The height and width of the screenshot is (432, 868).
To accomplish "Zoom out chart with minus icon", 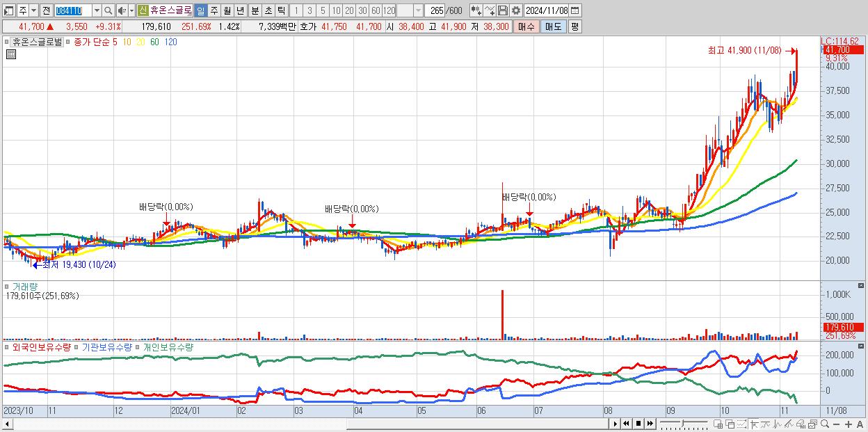I will [836, 424].
